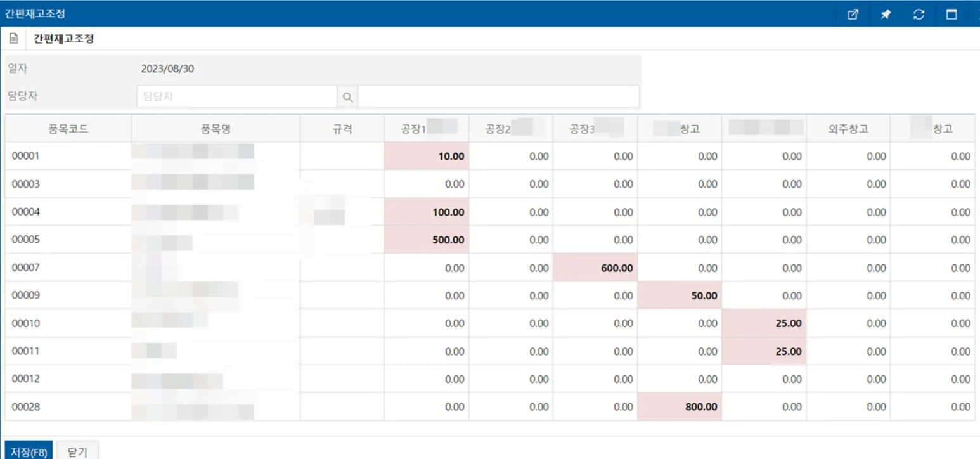This screenshot has width=980, height=459.
Task: Click the 500.00 cell in row 00005
Action: tap(427, 240)
